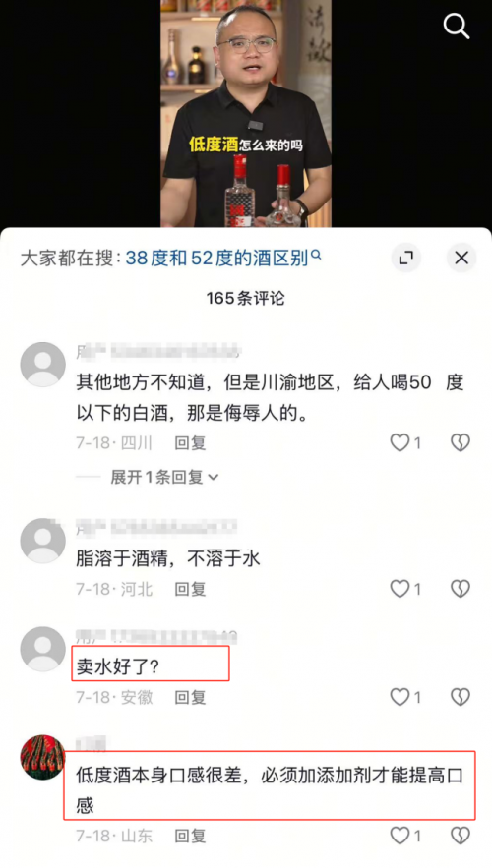Expand the comments panel to full screen

pyautogui.click(x=406, y=258)
